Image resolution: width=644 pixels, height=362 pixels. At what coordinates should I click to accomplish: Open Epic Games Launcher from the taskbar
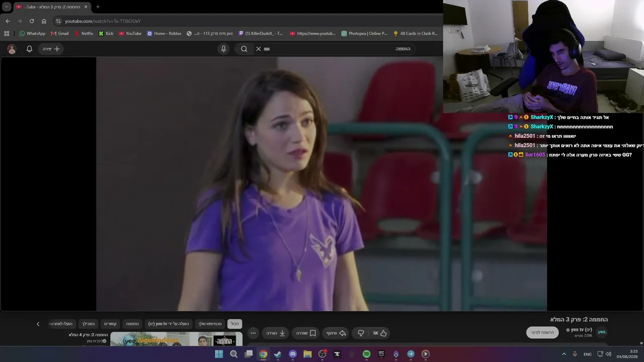(x=381, y=354)
